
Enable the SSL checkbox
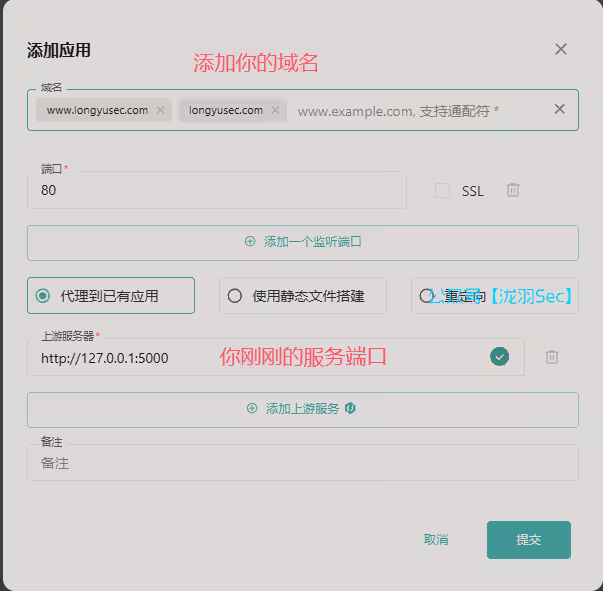(442, 190)
